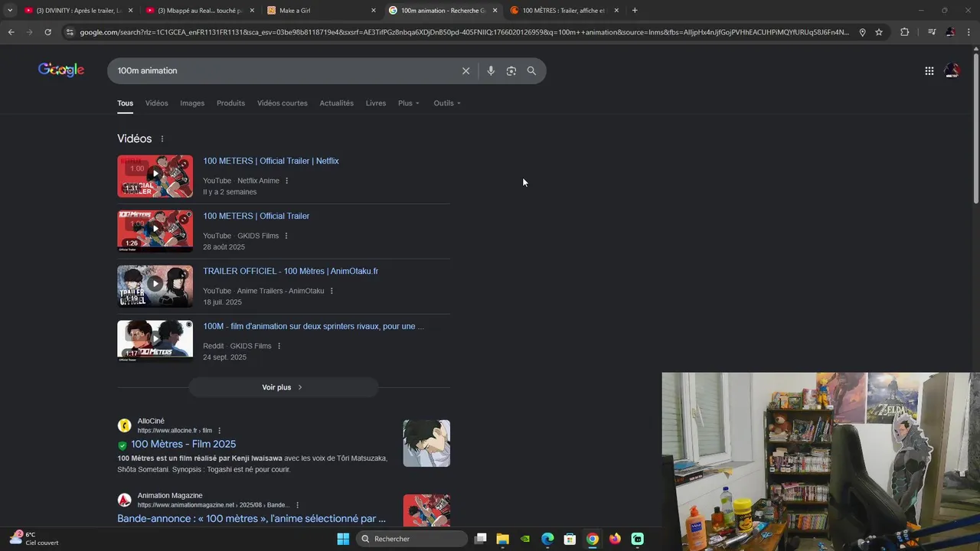This screenshot has width=980, height=551.
Task: Click the Google search input field
Action: coord(283,70)
